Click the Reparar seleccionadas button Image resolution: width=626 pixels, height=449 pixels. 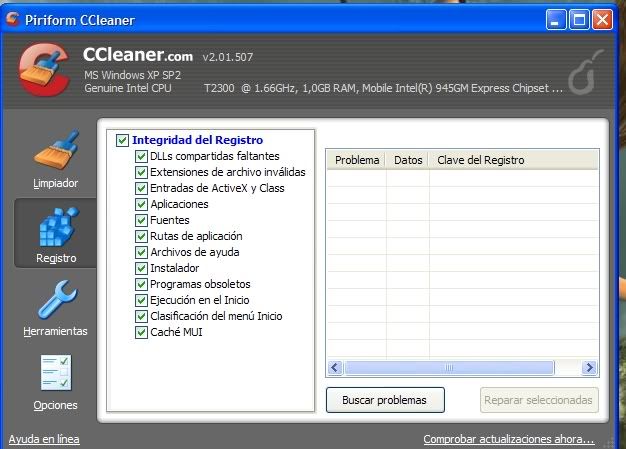pyautogui.click(x=539, y=400)
